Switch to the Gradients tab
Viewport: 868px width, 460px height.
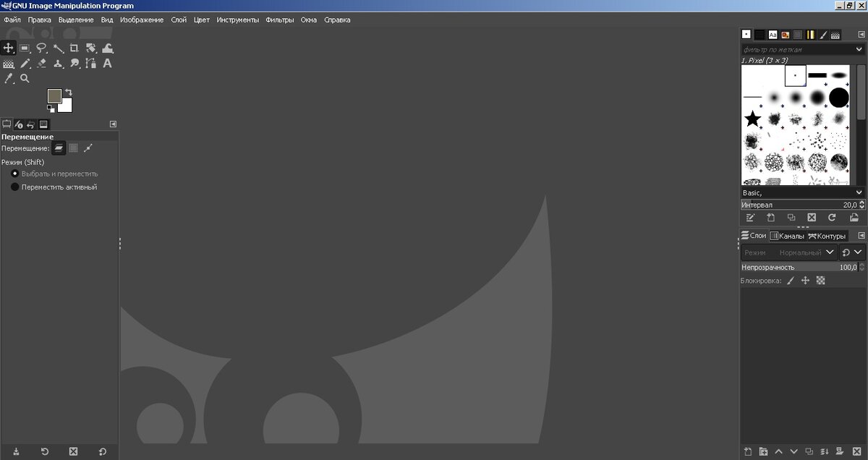(810, 34)
